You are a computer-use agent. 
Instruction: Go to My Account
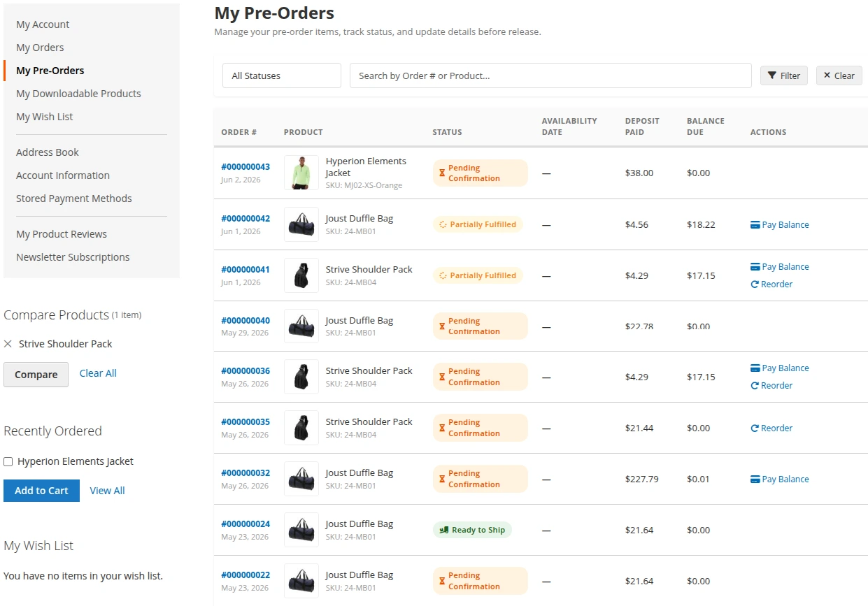point(43,24)
